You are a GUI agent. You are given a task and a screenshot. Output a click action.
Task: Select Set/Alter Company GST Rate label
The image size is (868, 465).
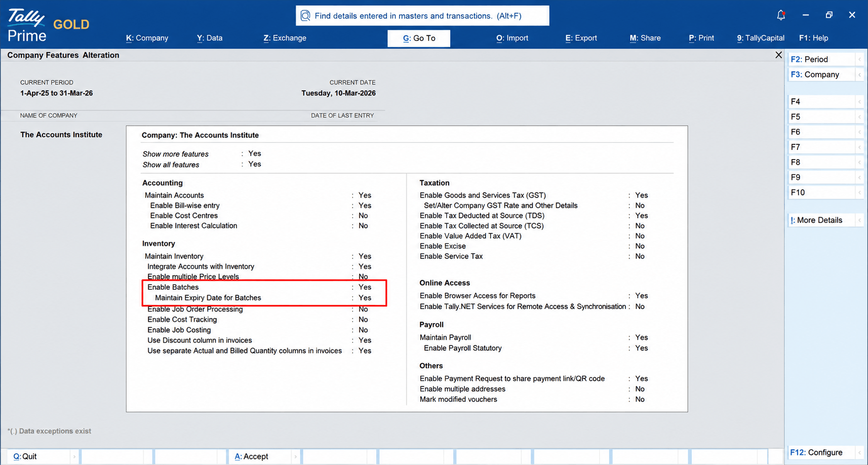tap(500, 205)
